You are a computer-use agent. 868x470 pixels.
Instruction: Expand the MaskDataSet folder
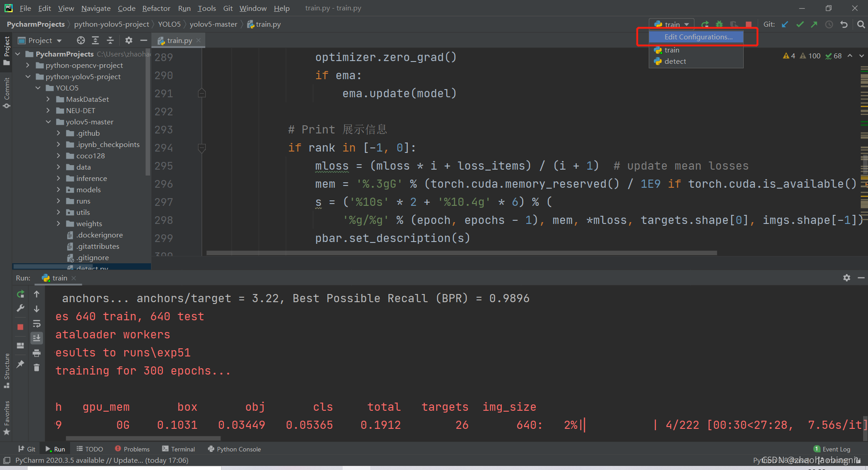coord(48,99)
